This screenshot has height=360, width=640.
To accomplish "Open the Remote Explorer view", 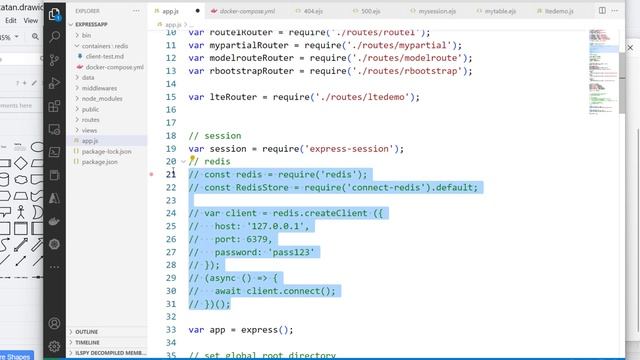I will [x=54, y=129].
